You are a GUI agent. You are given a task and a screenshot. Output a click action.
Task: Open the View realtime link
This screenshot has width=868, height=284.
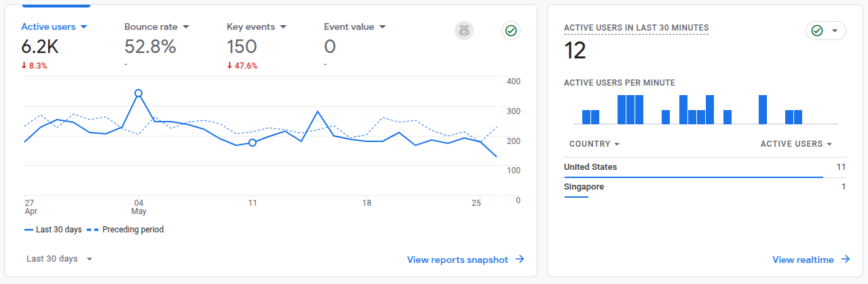(803, 260)
